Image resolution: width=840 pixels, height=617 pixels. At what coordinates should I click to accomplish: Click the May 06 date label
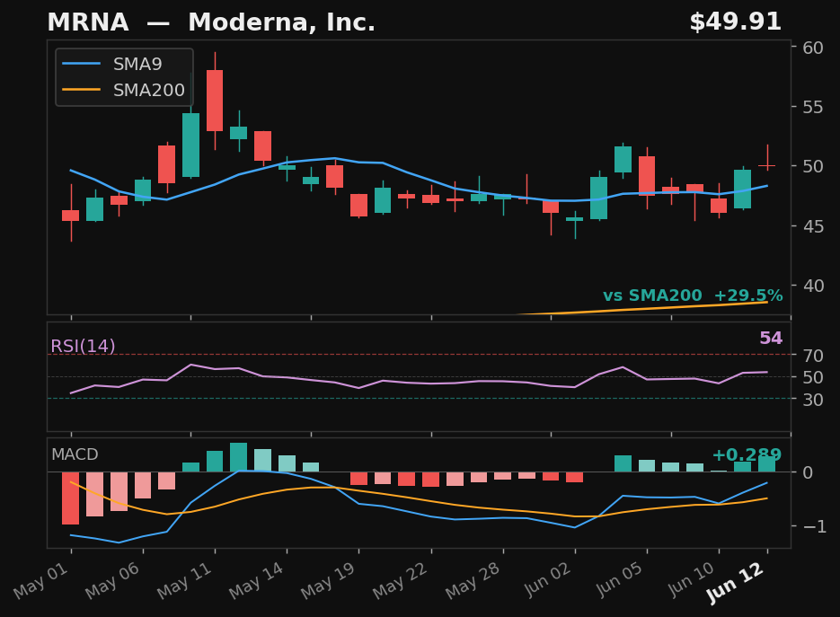pyautogui.click(x=113, y=580)
